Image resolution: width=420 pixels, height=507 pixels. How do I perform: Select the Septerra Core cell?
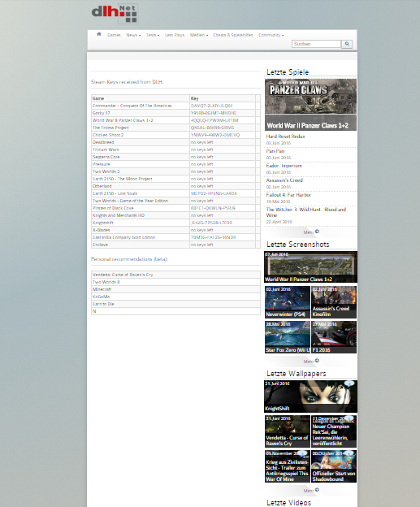[141, 157]
